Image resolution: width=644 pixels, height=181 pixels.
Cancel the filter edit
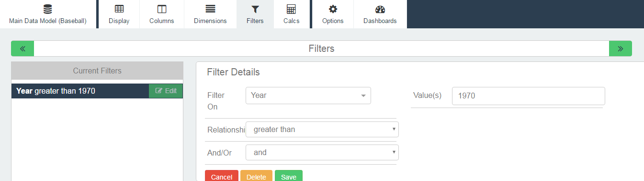[x=222, y=176]
